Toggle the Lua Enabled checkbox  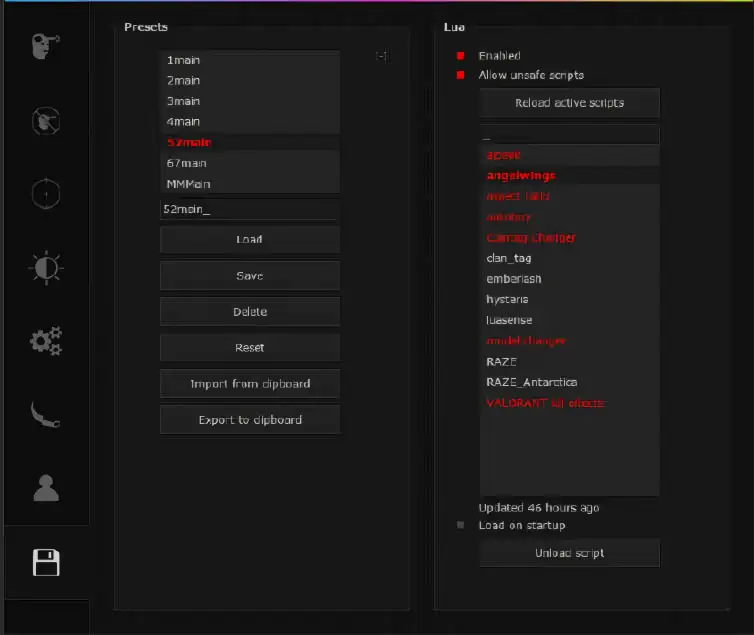click(x=460, y=56)
